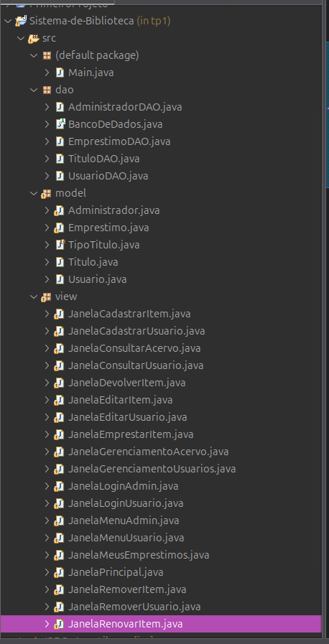Click the Emprestimo.java file icon
The width and height of the screenshot is (329, 644).
click(x=59, y=228)
